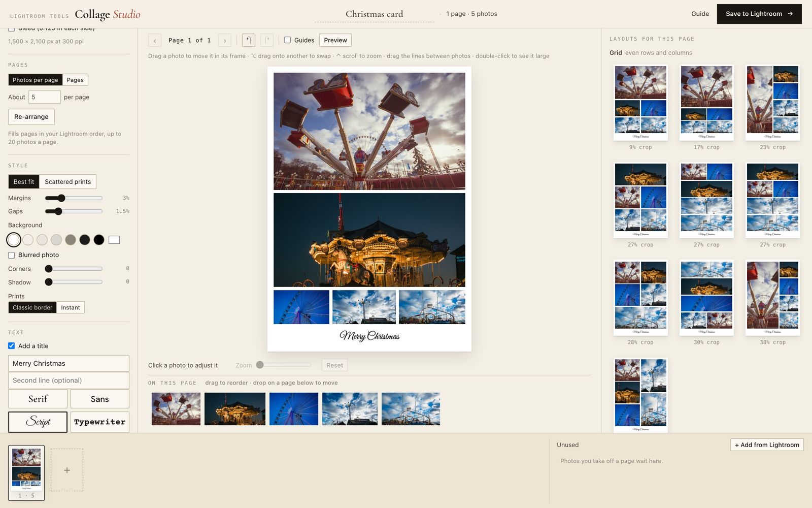This screenshot has height=508, width=812.
Task: Open the Guide link
Action: pyautogui.click(x=700, y=14)
